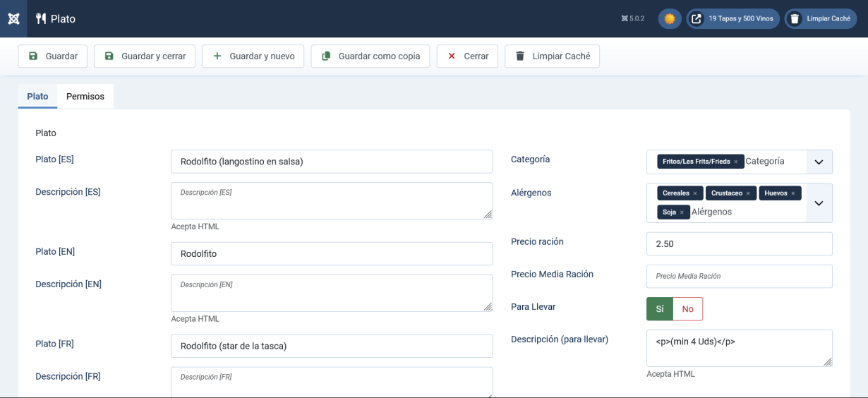The width and height of the screenshot is (868, 398).
Task: Open site link 19 Tapas y 500 Vinos
Action: pyautogui.click(x=733, y=19)
